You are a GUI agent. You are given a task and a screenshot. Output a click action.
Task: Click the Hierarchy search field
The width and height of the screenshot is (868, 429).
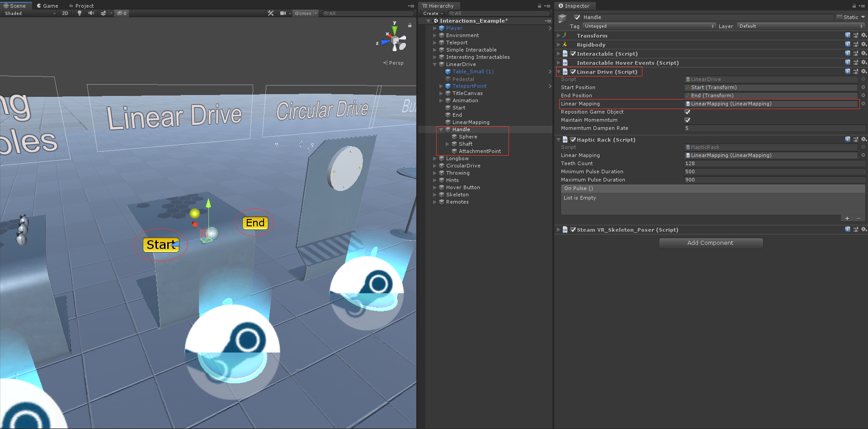[499, 13]
